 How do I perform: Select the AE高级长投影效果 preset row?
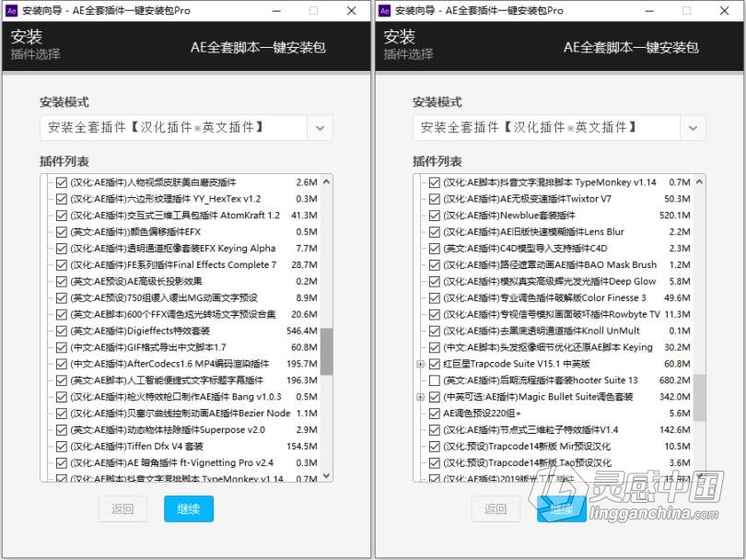[x=187, y=281]
